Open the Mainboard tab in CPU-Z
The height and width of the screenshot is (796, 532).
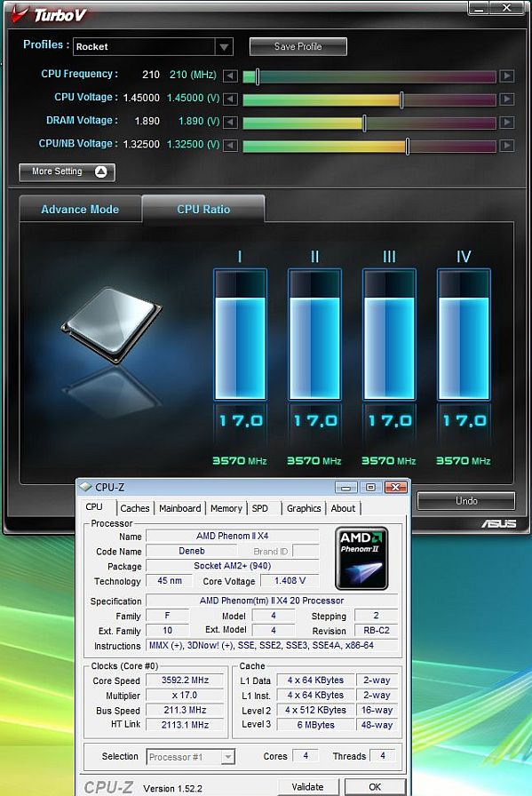179,508
